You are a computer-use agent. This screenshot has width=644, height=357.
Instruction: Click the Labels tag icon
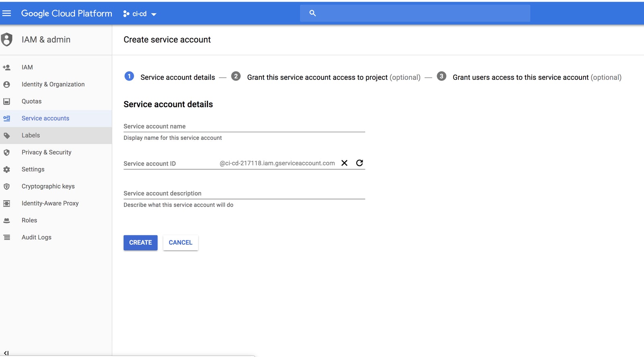[x=6, y=135]
